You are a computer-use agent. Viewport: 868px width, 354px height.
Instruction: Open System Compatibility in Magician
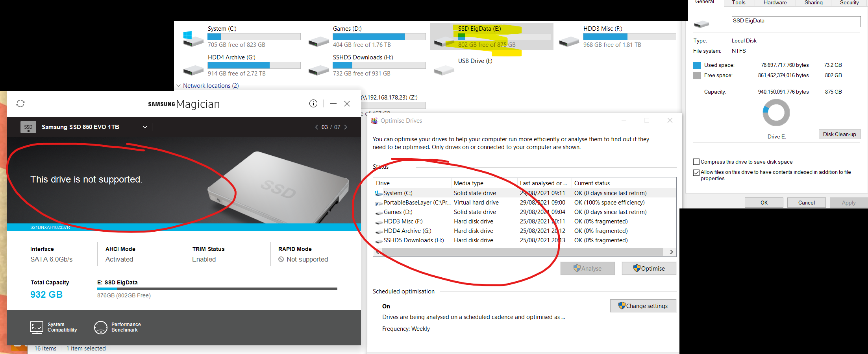54,327
